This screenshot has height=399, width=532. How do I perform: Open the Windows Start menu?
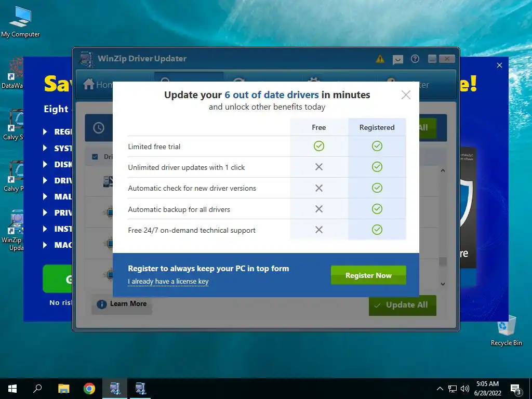[x=12, y=389]
